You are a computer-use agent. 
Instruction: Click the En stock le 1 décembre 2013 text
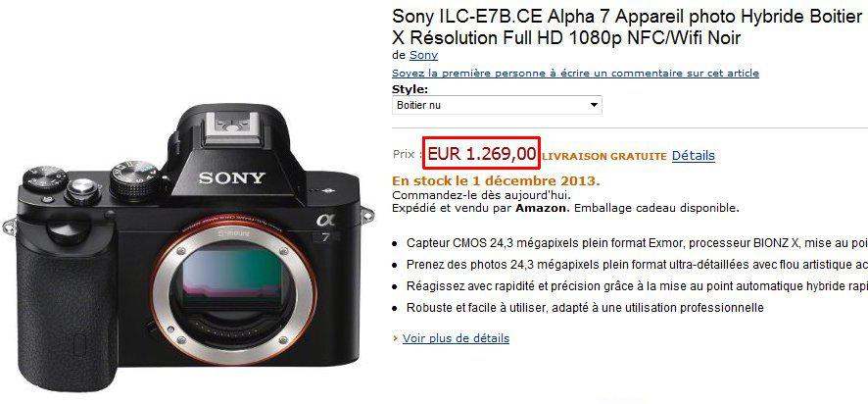coord(496,180)
